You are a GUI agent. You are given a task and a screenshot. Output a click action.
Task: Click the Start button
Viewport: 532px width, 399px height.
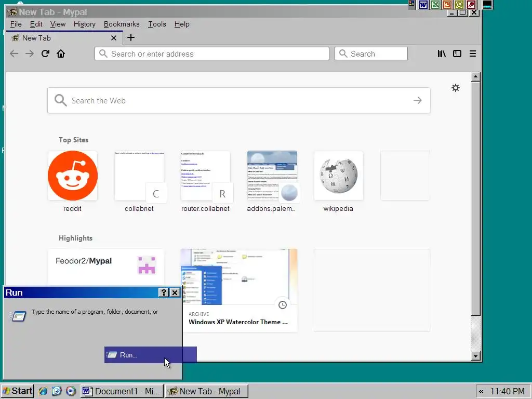pos(17,391)
